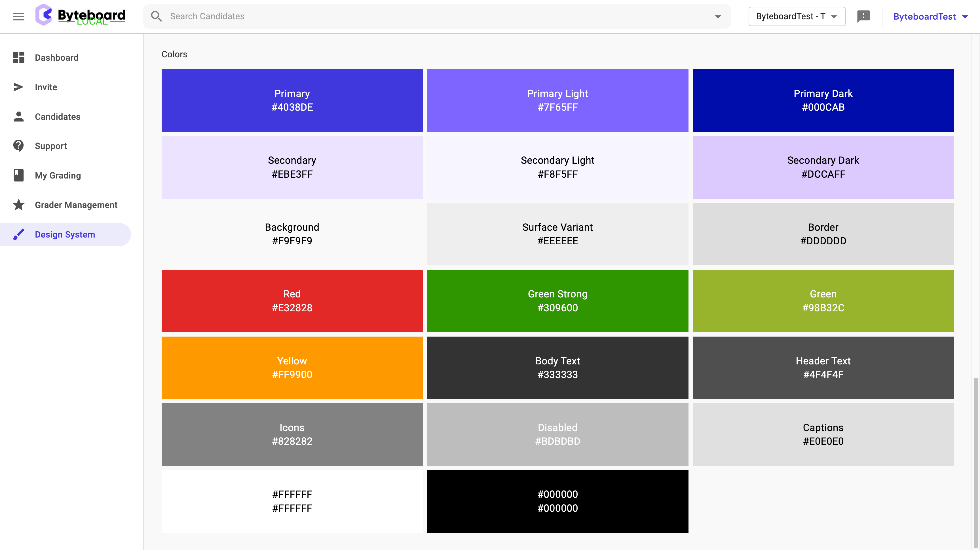The width and height of the screenshot is (980, 550).
Task: Open the feedback message icon
Action: coord(863,16)
